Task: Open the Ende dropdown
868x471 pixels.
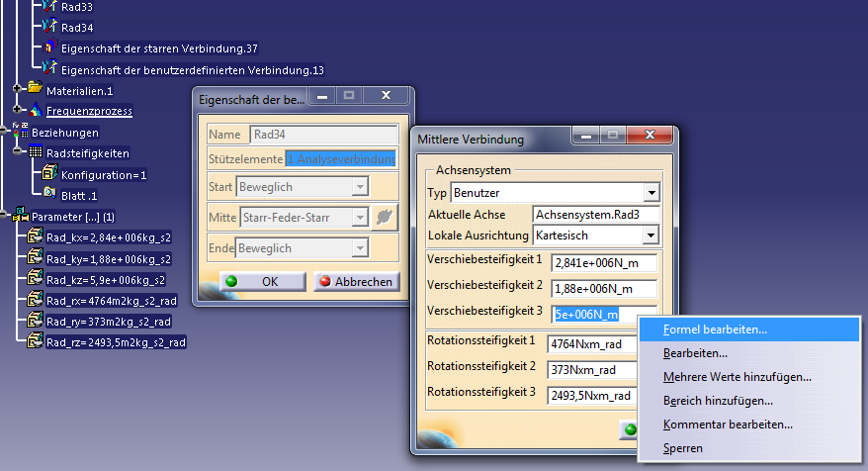Action: tap(360, 247)
